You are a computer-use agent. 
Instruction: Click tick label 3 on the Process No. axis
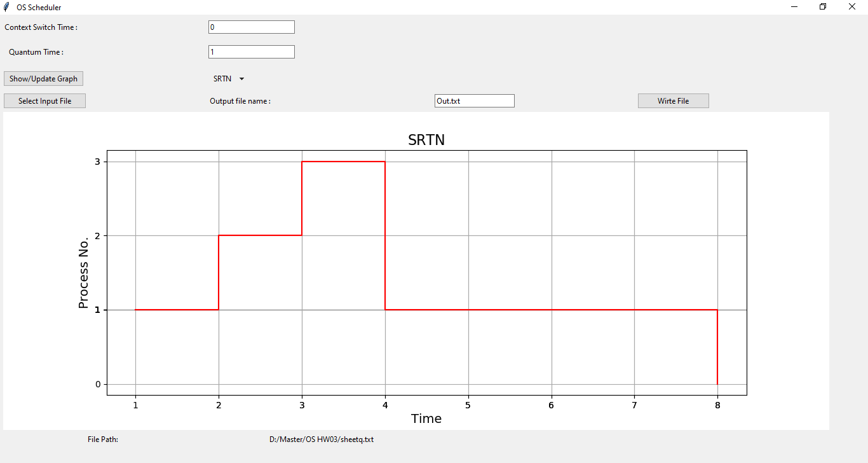pyautogui.click(x=98, y=162)
